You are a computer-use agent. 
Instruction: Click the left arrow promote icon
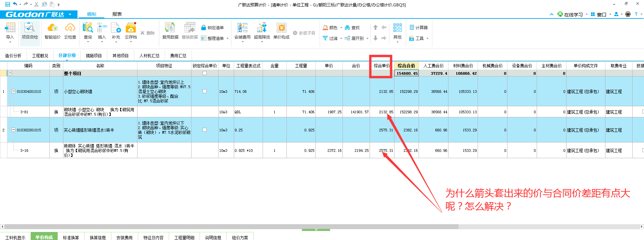pos(384,27)
